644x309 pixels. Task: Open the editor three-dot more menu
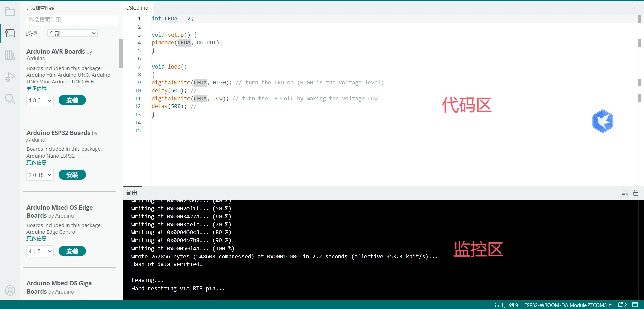[x=635, y=8]
